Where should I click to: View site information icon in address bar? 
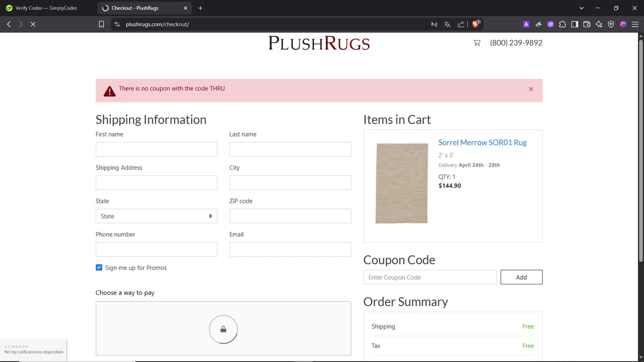point(117,24)
